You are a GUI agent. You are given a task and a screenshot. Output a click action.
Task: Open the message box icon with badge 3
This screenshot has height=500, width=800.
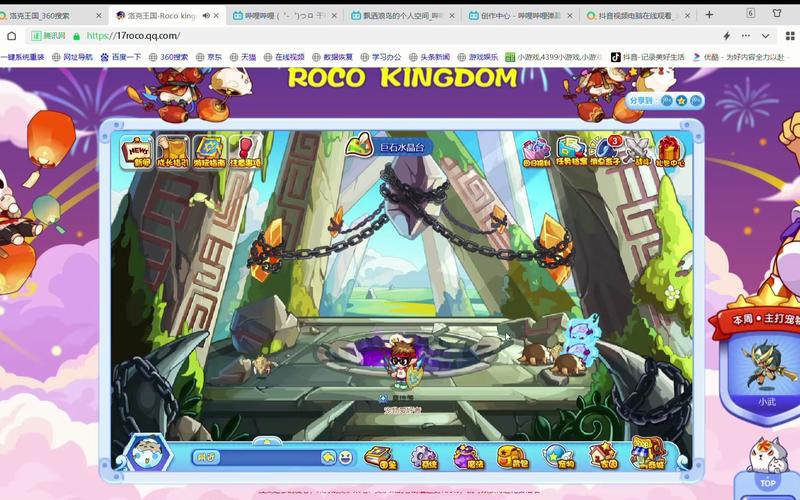(605, 151)
